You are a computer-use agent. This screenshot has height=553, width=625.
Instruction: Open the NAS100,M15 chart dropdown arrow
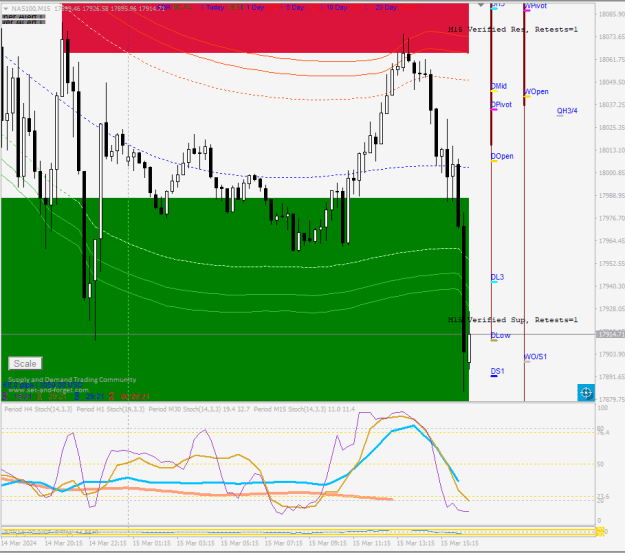6,9
